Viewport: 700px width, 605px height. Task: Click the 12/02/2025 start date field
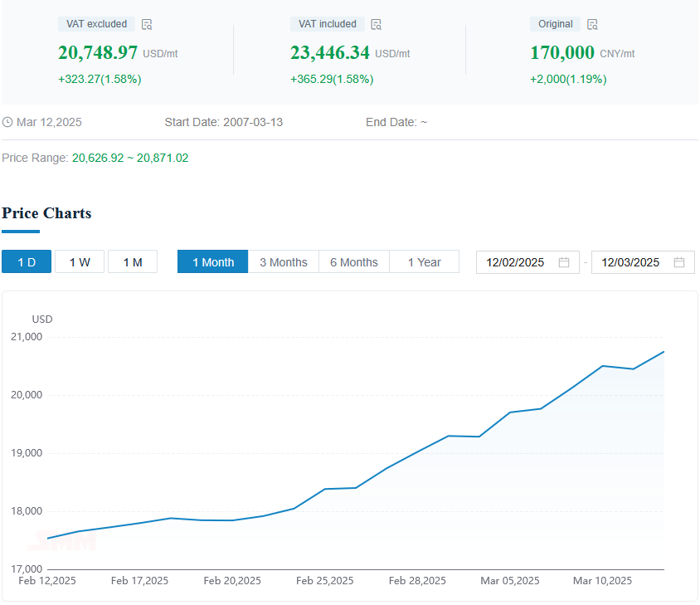click(516, 262)
